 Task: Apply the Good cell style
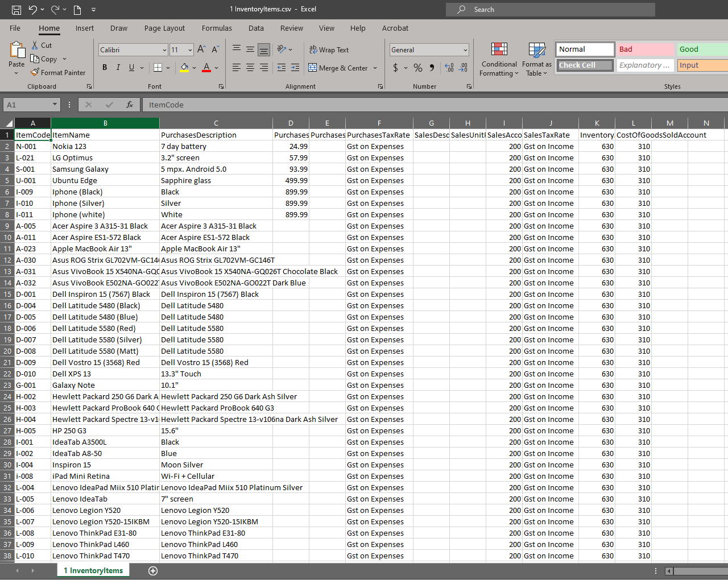[x=702, y=49]
